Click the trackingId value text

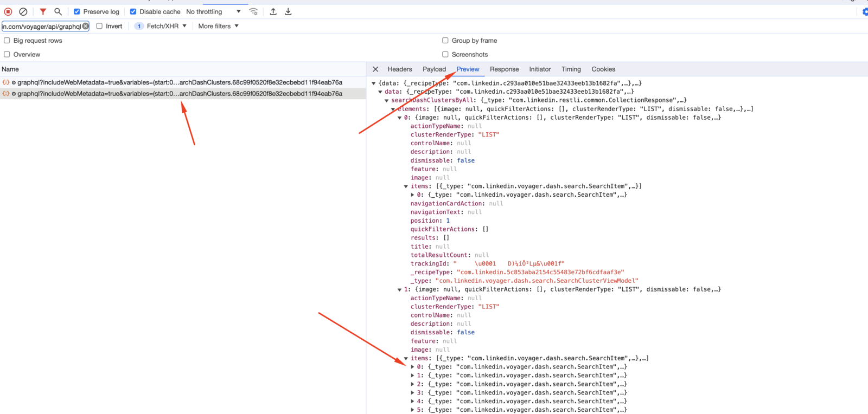click(509, 264)
